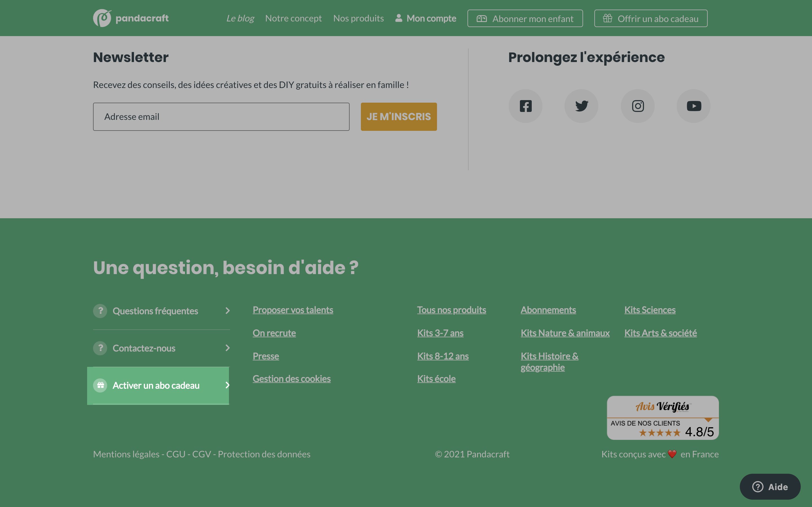The width and height of the screenshot is (812, 507).
Task: Click Offrir un abo cadeau button
Action: coord(651,18)
